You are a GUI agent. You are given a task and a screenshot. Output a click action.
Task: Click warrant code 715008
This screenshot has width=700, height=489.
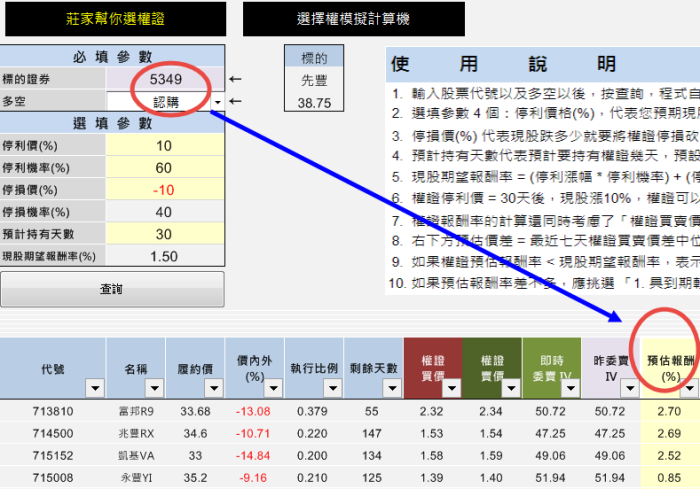click(53, 478)
